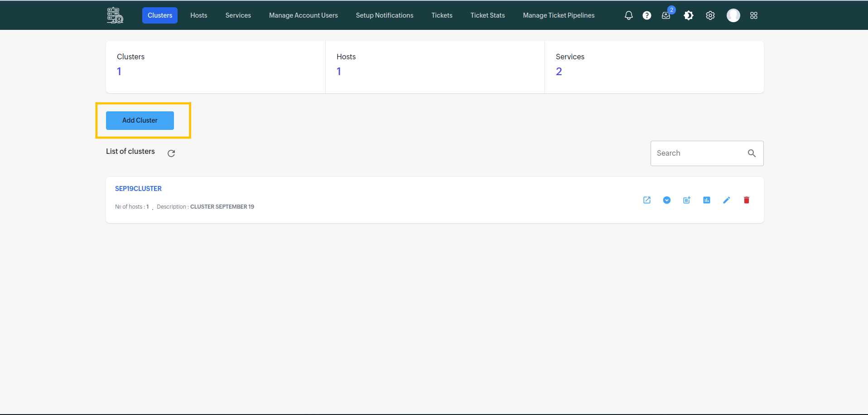868x415 pixels.
Task: Go to the Tickets tab
Action: [442, 15]
